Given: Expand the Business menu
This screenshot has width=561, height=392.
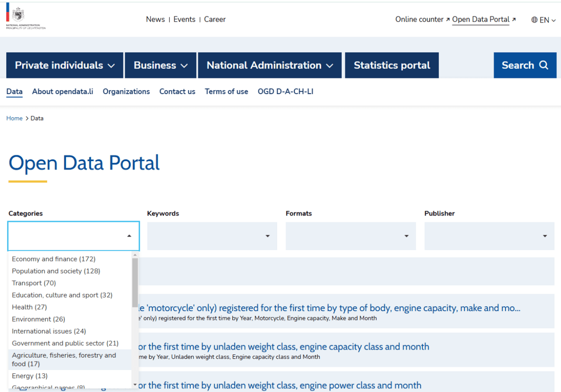Looking at the screenshot, I should coord(161,65).
